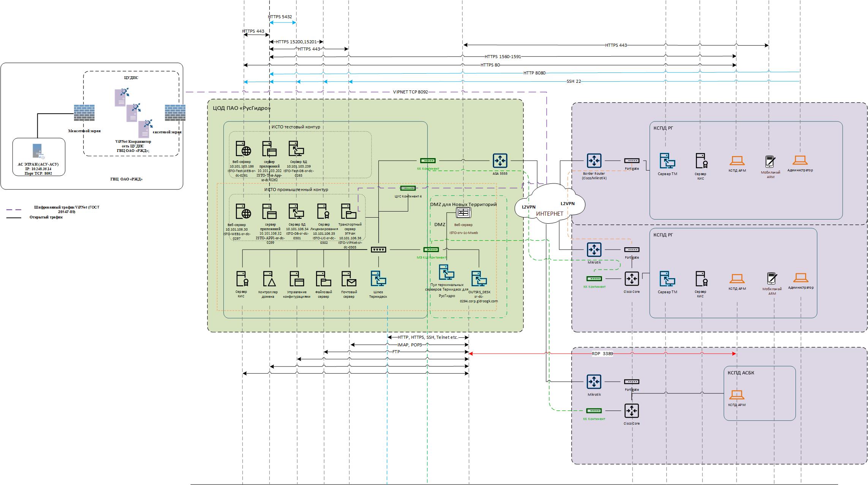Click the RDP 3389 connection label
Viewport: 868px width, 485px height.
[602, 354]
